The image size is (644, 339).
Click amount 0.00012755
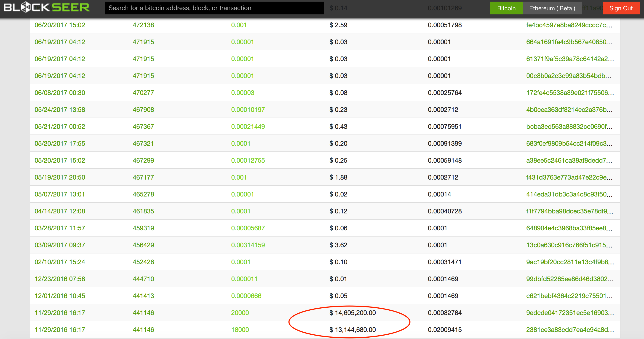(248, 160)
